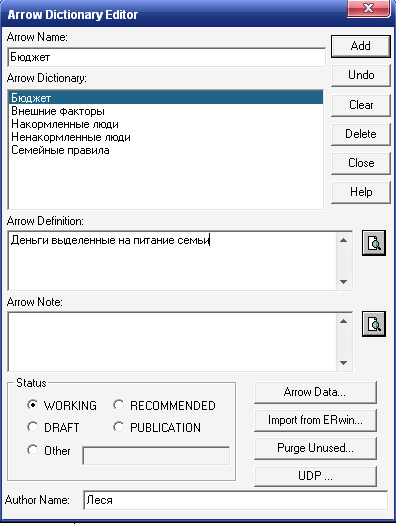Click the Other status text field
The width and height of the screenshot is (396, 524).
(156, 455)
